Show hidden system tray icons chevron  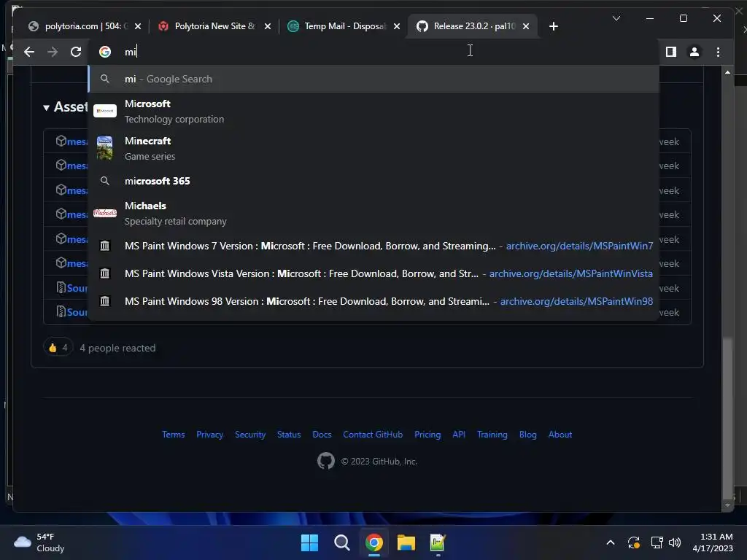(611, 542)
